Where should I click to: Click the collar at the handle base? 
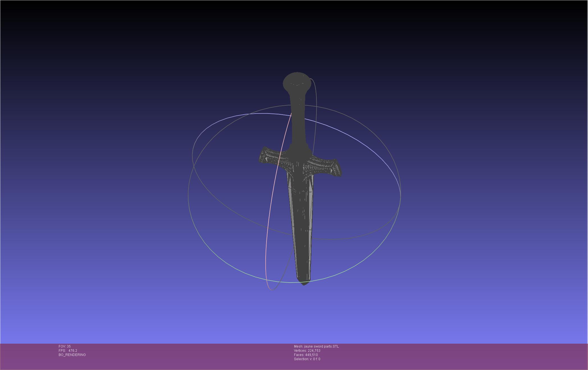[300, 148]
